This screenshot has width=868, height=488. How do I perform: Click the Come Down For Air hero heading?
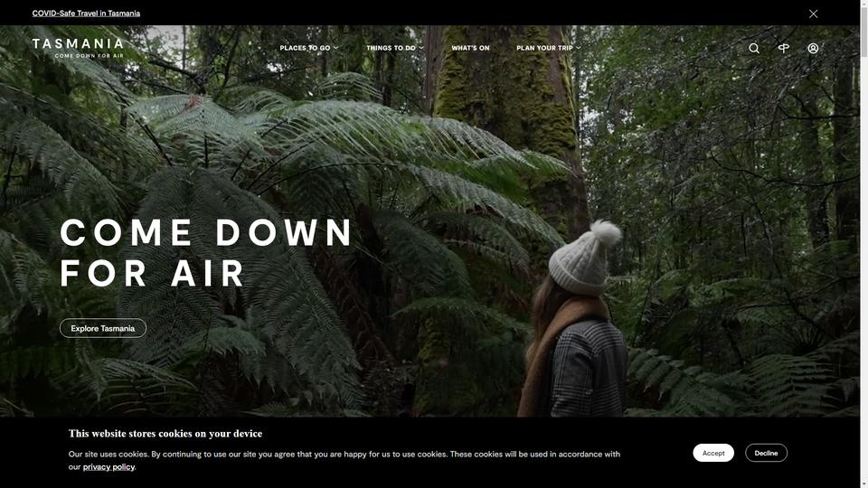(x=205, y=252)
